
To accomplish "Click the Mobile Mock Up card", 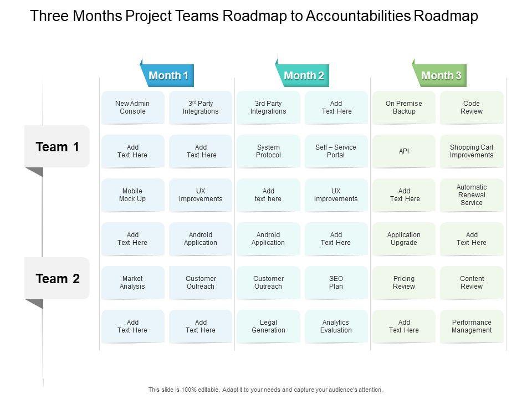I will [x=132, y=195].
